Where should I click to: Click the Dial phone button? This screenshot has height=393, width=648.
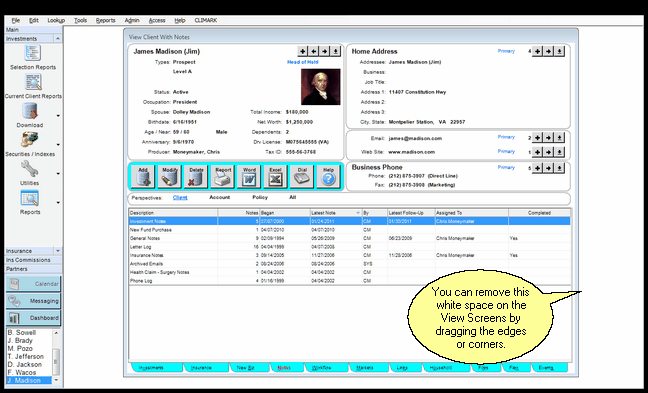pyautogui.click(x=302, y=177)
